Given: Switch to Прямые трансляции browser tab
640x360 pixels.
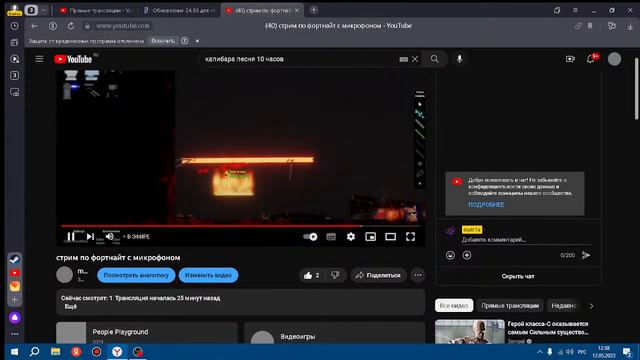Looking at the screenshot, I should pyautogui.click(x=96, y=10).
